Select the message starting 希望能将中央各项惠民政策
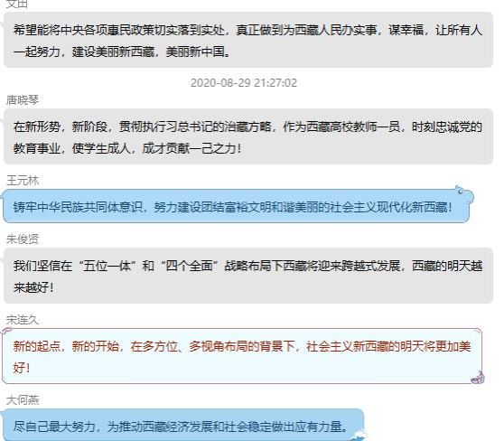This screenshot has height=441, width=504. (248, 40)
